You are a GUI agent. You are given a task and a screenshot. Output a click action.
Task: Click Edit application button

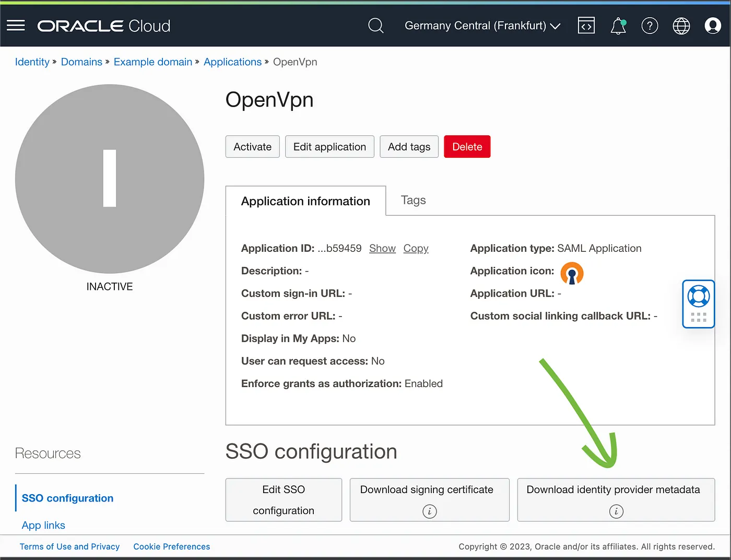[x=329, y=147]
